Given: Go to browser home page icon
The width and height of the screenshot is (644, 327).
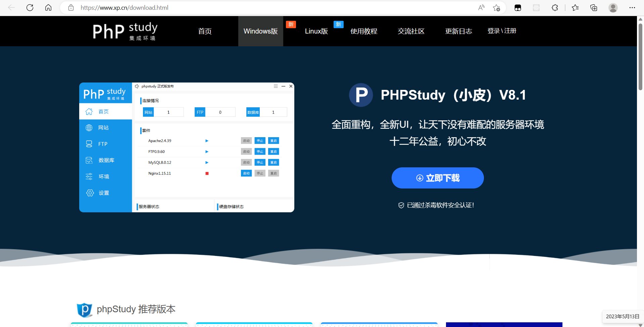Looking at the screenshot, I should pyautogui.click(x=48, y=7).
